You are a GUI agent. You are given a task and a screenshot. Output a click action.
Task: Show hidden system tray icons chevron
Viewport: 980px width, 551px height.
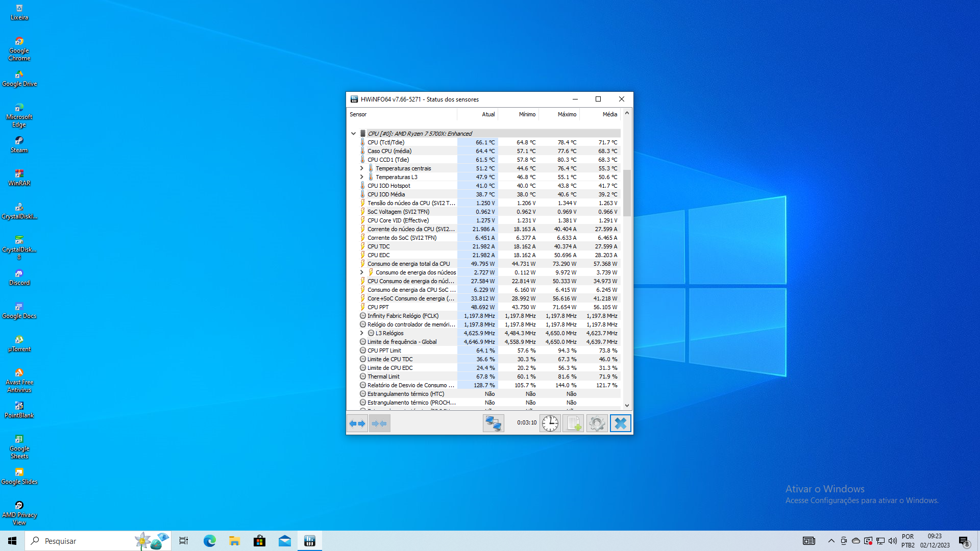pyautogui.click(x=831, y=541)
